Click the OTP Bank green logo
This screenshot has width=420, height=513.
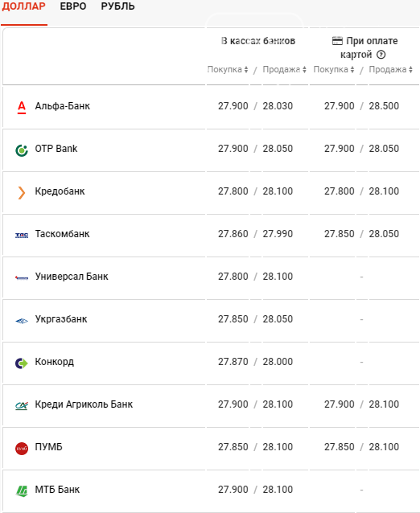point(22,150)
